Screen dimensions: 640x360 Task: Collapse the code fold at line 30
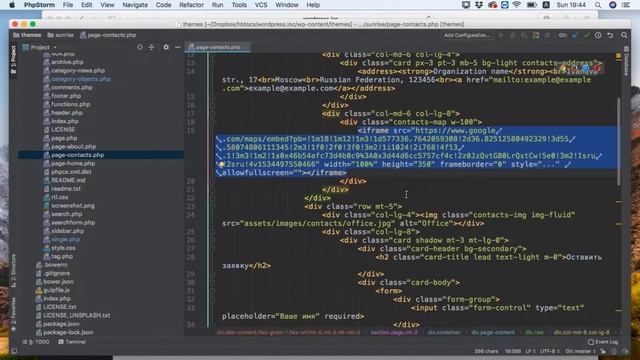[213, 282]
